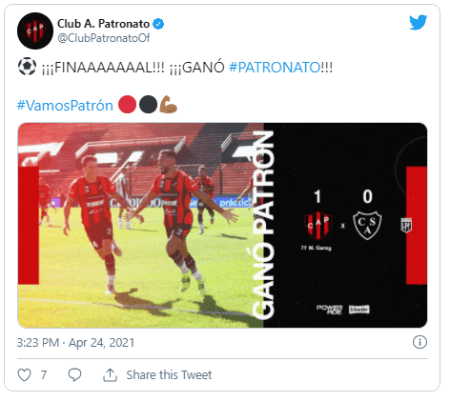
Task: Click the share upload arrow icon
Action: click(110, 375)
